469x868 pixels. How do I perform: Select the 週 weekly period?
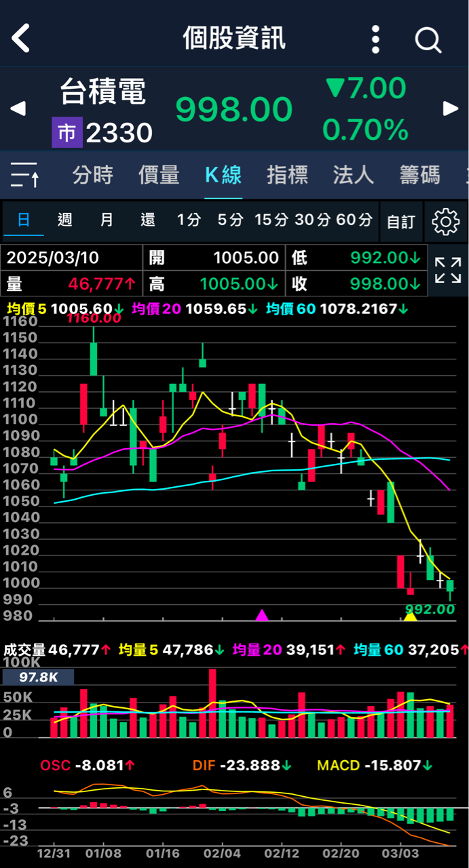point(65,220)
